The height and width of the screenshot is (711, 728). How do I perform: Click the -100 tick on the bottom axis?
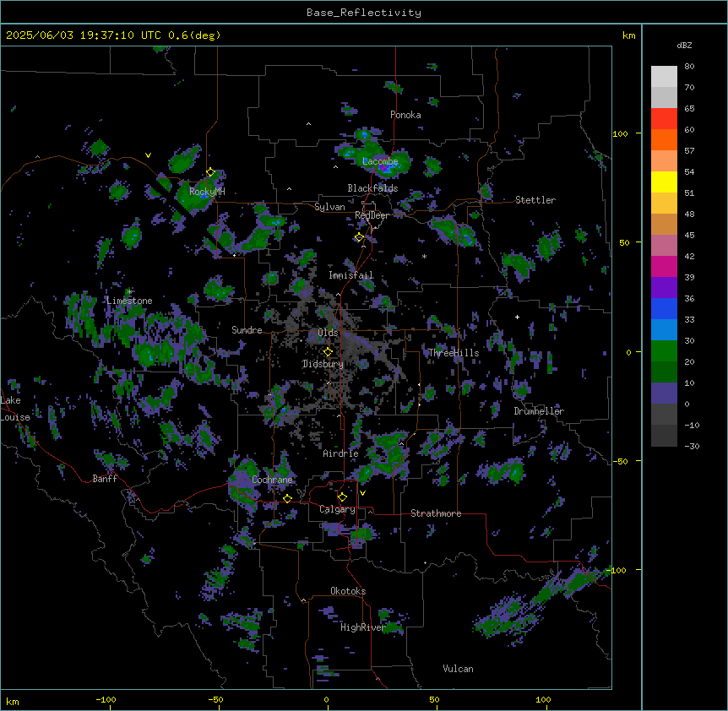click(106, 699)
